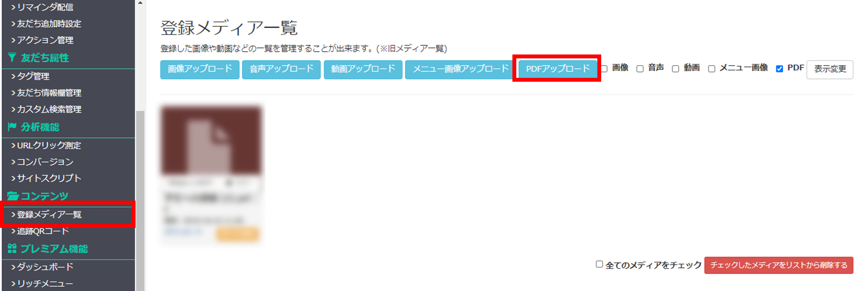Click the flag icon beside 分析機能
This screenshot has width=868, height=291.
12,127
